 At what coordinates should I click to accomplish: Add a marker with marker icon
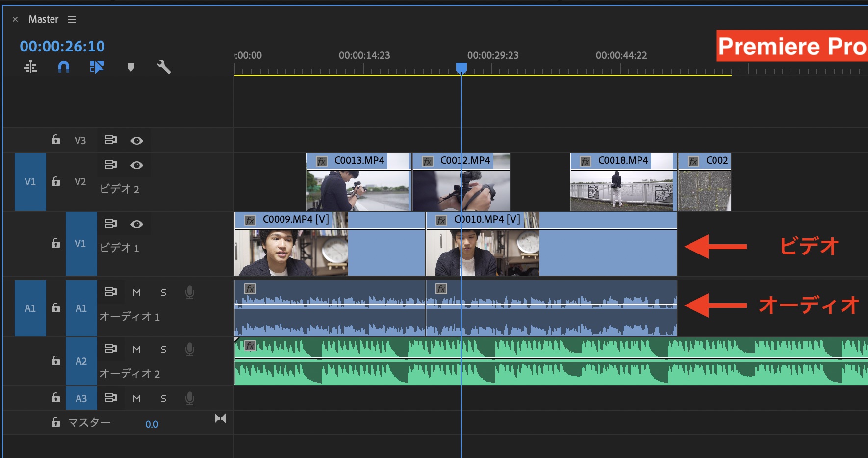click(130, 67)
